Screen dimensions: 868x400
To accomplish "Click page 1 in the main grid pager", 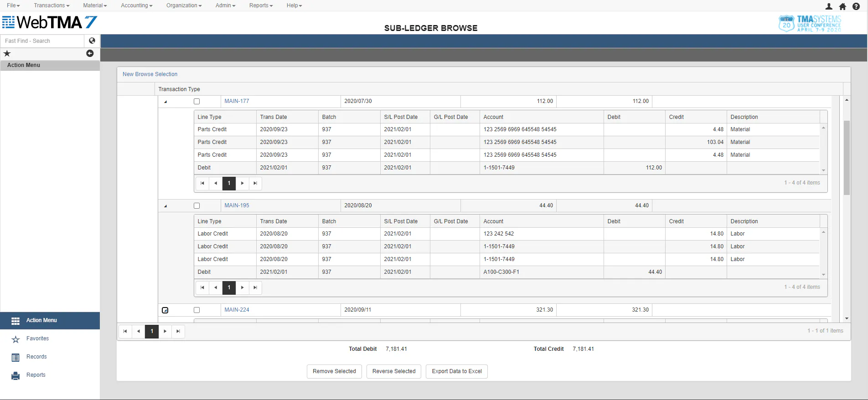I will (152, 331).
